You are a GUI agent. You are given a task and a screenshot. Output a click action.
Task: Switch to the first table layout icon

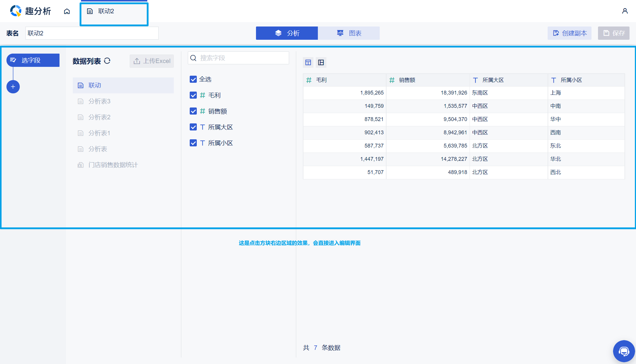[x=308, y=62]
